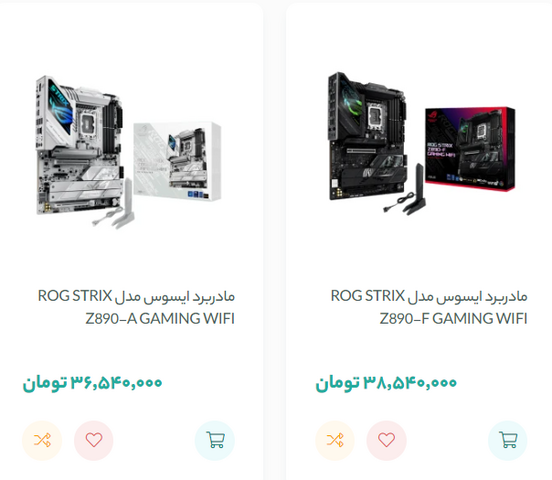Open the white ROG STRIX Z890-A product image
This screenshot has height=480, width=552.
pos(129,151)
